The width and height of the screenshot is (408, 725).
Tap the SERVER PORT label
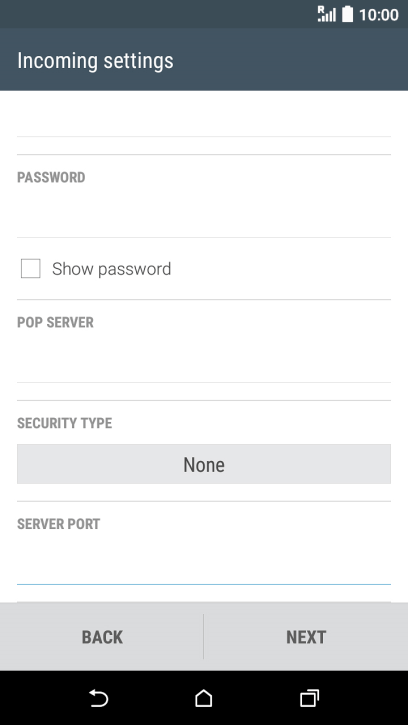58,524
